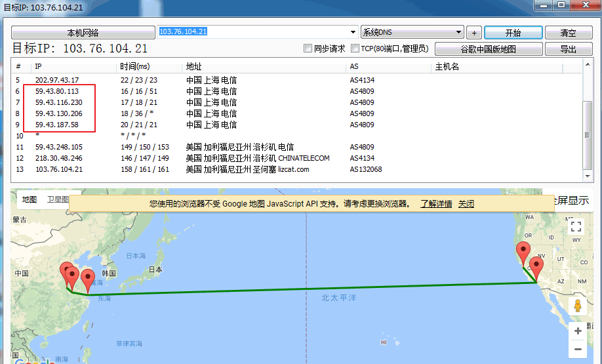Viewport: 602px width, 364px height.
Task: Select the hop row 202.97.43.17
Action: pos(297,80)
